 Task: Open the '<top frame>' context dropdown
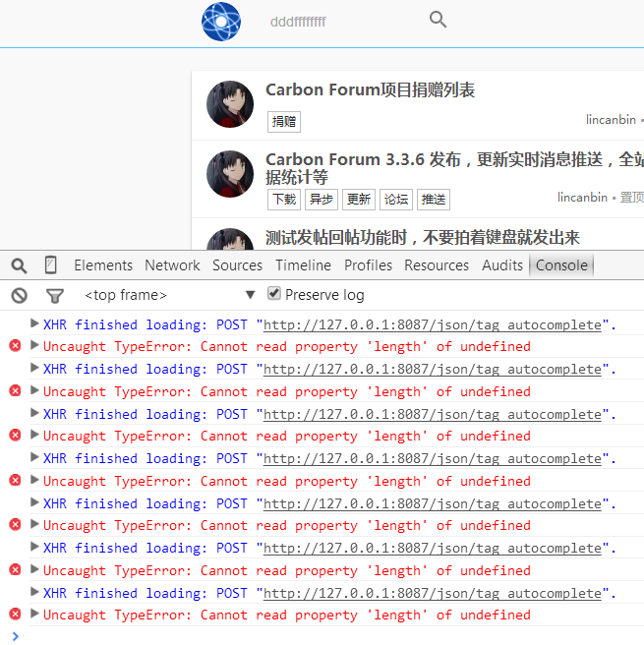click(x=169, y=295)
